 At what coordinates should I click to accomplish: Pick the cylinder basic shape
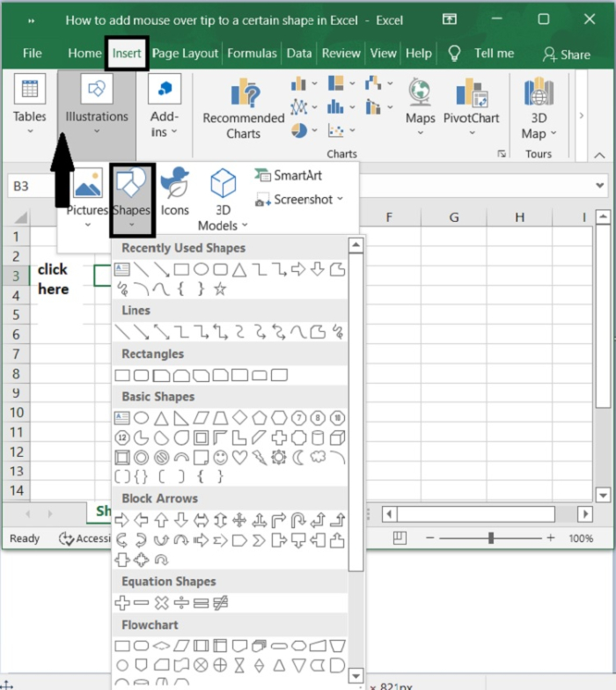(318, 438)
